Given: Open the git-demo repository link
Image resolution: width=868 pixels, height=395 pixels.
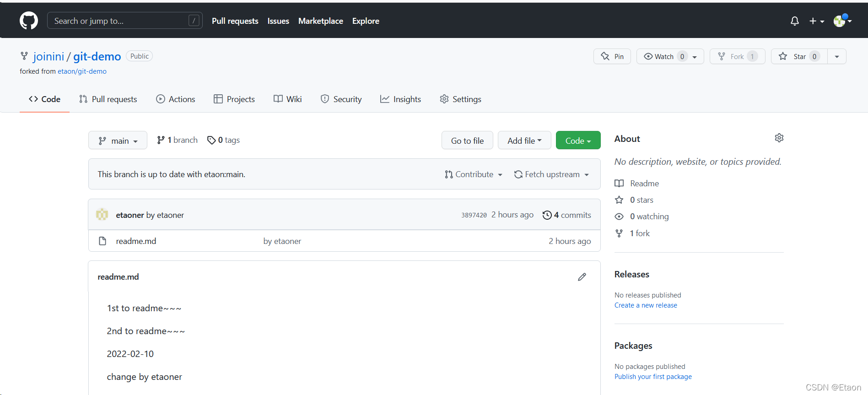Looking at the screenshot, I should click(x=97, y=56).
